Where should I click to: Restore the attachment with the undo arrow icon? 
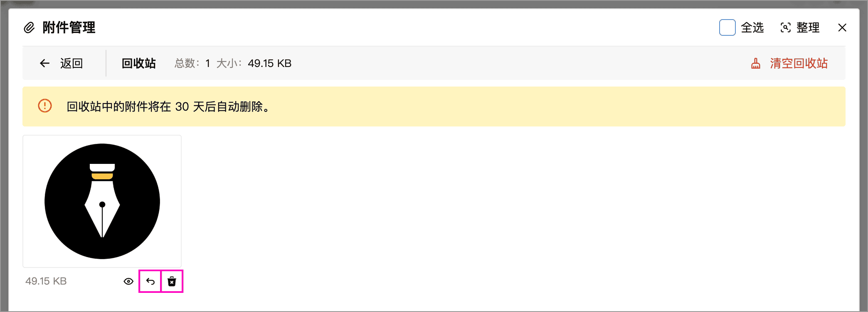[150, 282]
